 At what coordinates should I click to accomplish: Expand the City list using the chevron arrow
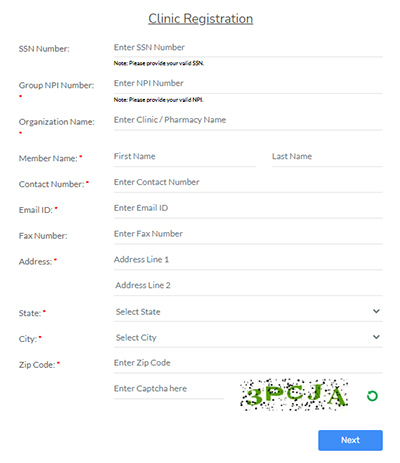(376, 337)
